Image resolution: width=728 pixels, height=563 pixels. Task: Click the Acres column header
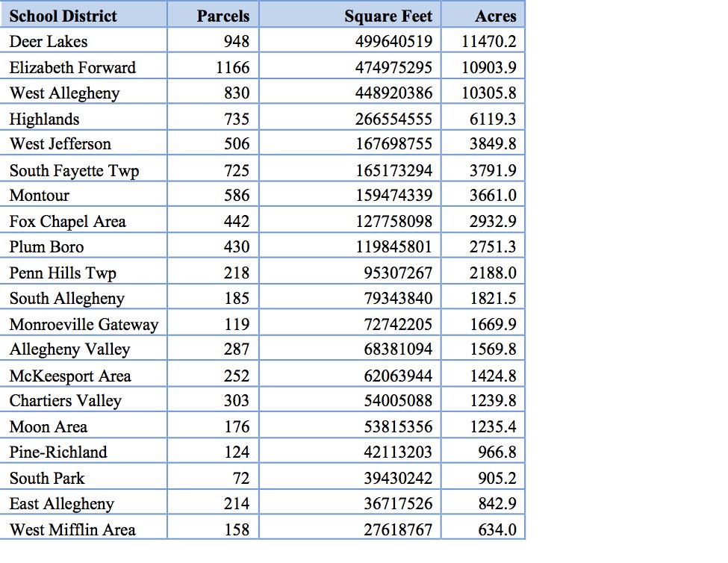495,16
